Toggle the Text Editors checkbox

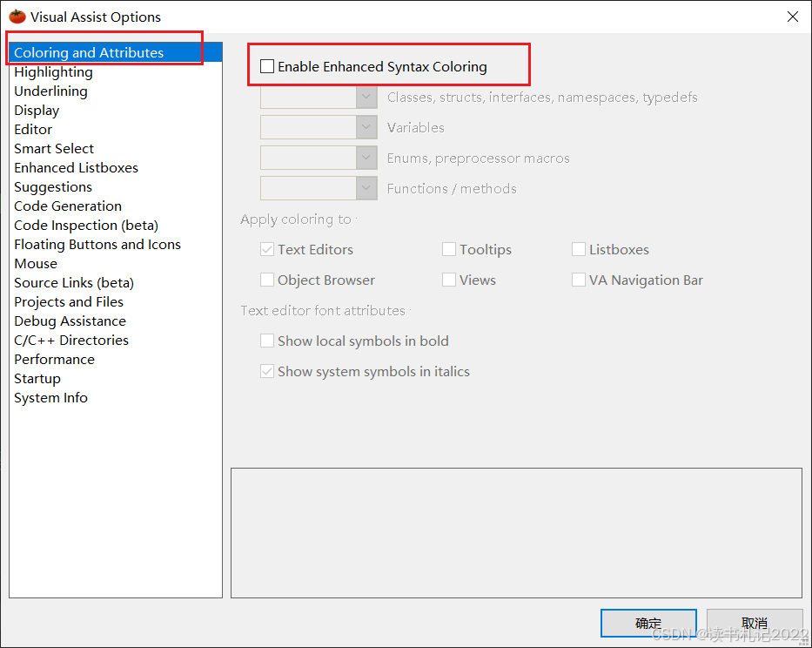pyautogui.click(x=266, y=249)
